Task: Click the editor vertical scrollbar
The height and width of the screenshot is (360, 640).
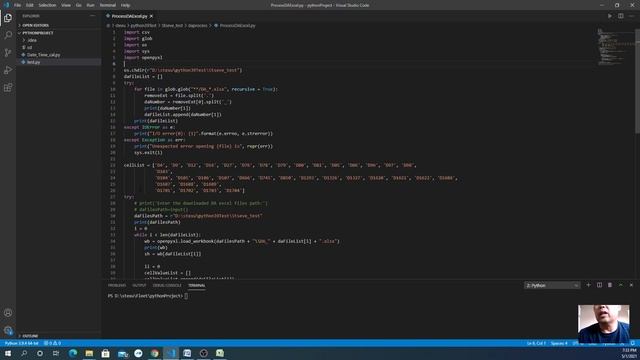Action: [638, 82]
